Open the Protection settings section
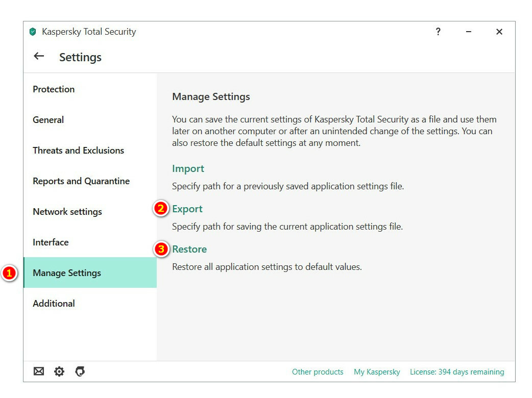Viewport: 532px width, 398px height. pyautogui.click(x=54, y=89)
